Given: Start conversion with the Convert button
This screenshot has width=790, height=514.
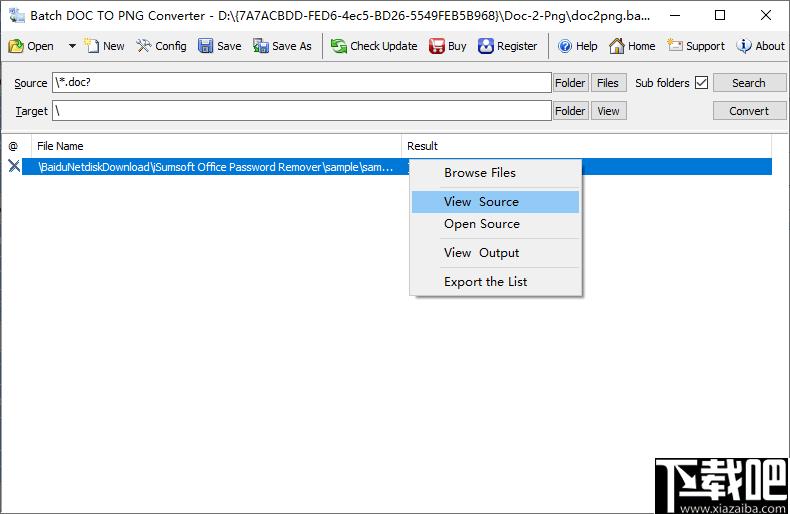Looking at the screenshot, I should click(x=749, y=111).
